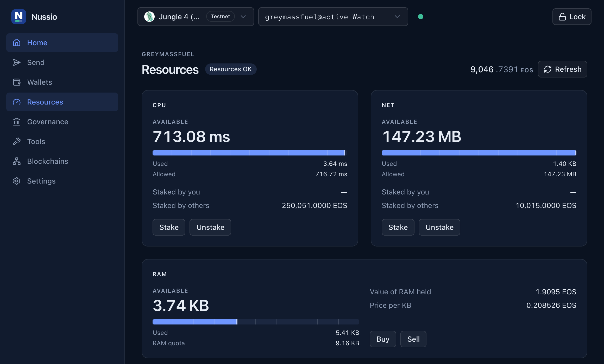Click Unstake in the CPU card
The height and width of the screenshot is (364, 604).
tap(210, 227)
